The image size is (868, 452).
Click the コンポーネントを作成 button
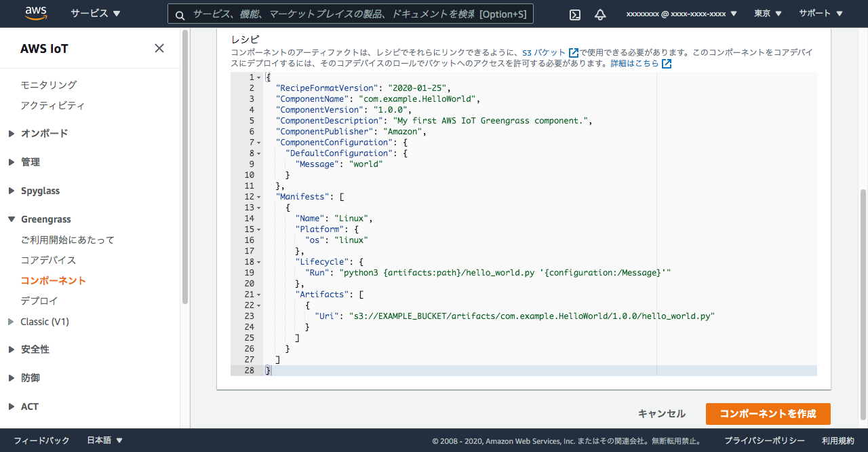pyautogui.click(x=768, y=414)
